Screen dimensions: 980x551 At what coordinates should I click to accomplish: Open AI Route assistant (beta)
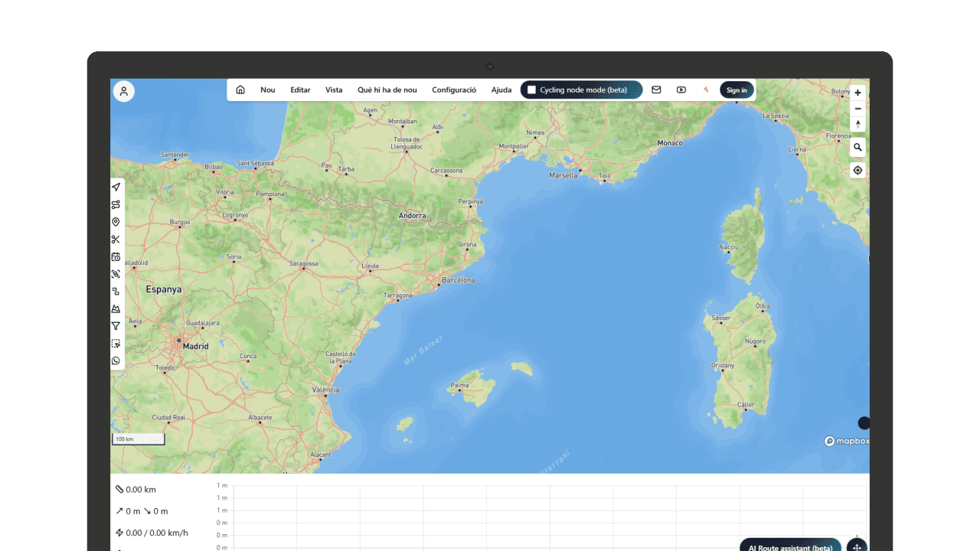coord(790,548)
